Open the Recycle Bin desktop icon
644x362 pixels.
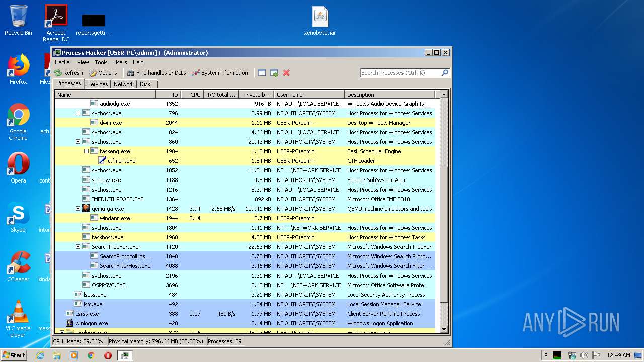[18, 20]
